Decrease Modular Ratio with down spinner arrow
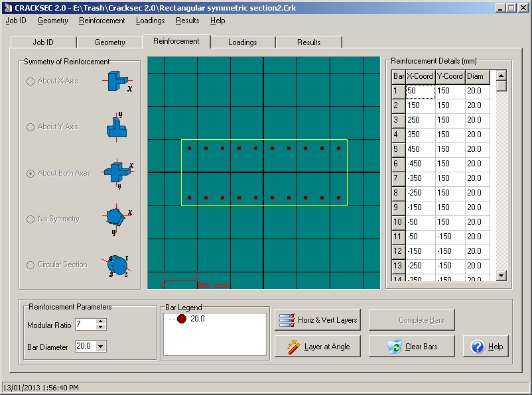 click(x=100, y=327)
